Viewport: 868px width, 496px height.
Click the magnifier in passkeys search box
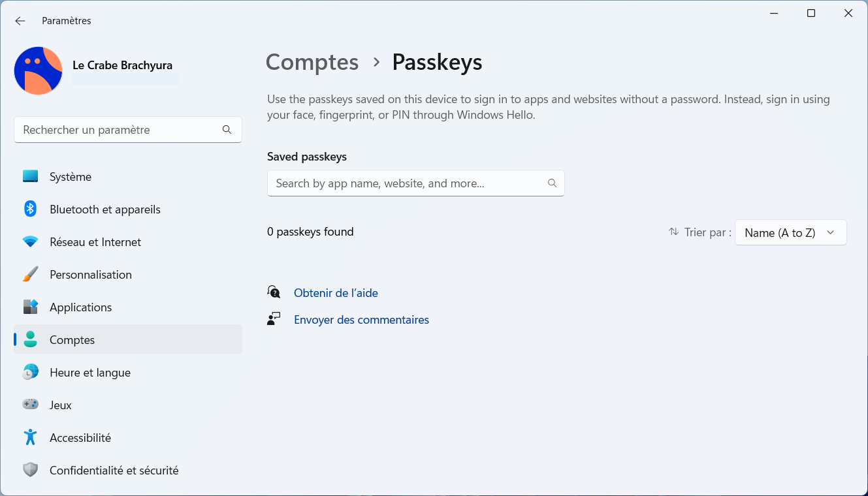pyautogui.click(x=552, y=183)
